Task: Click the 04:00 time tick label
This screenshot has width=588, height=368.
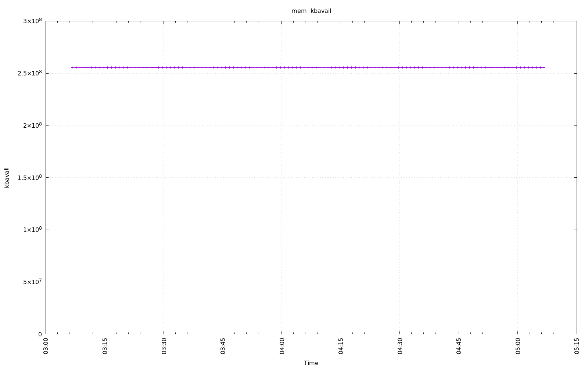Action: coord(282,346)
